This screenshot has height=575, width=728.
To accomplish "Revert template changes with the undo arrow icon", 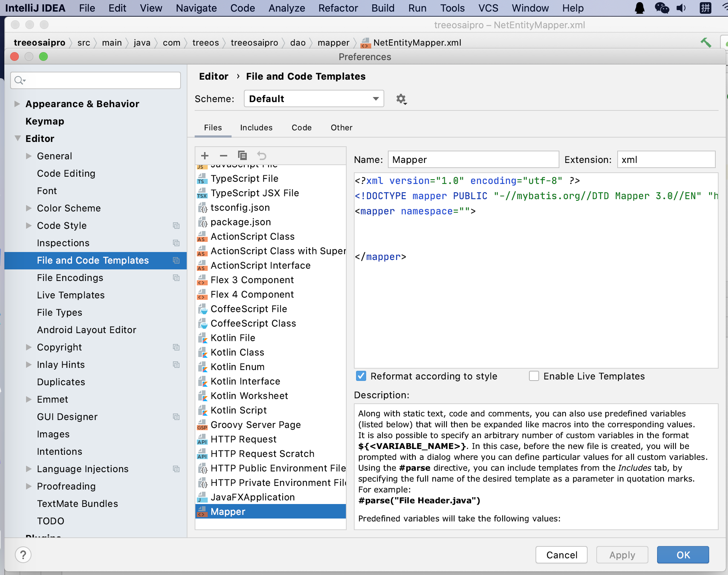I will pyautogui.click(x=262, y=155).
